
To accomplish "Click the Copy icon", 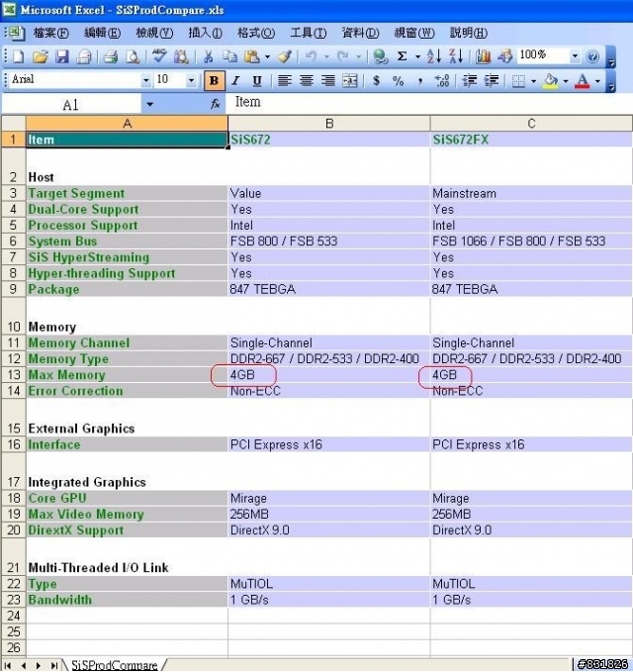I will (x=230, y=56).
